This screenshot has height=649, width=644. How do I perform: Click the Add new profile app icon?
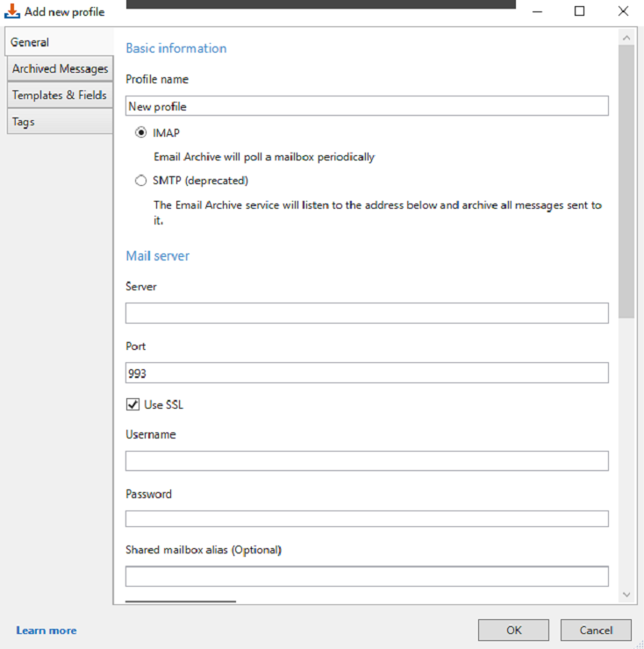coord(12,11)
